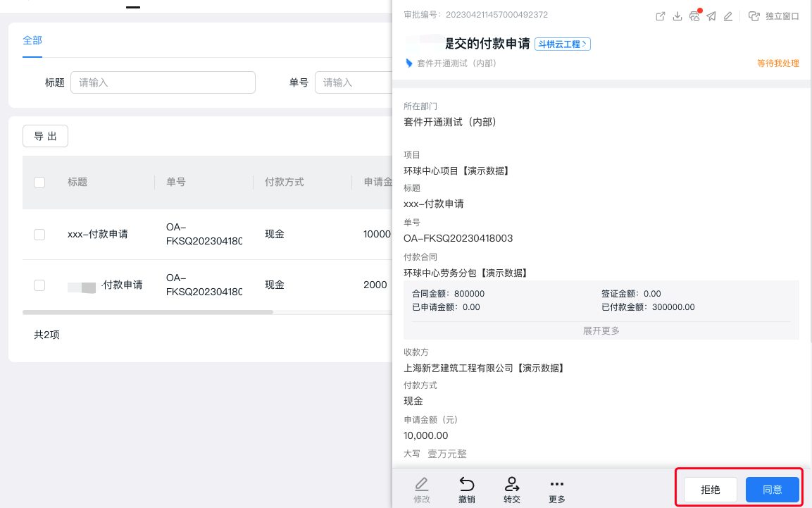Click 已付款金额：300000.00 in contract summary
812x508 pixels.
648,307
